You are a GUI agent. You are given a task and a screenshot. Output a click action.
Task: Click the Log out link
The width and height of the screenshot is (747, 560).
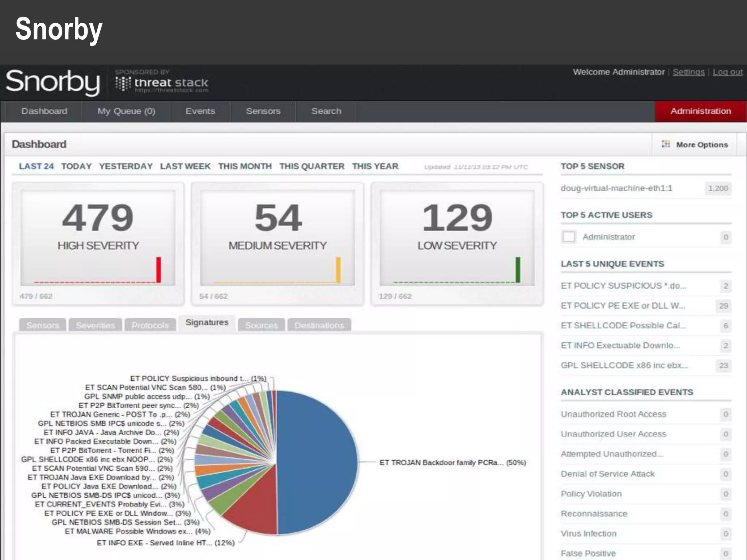click(x=727, y=72)
